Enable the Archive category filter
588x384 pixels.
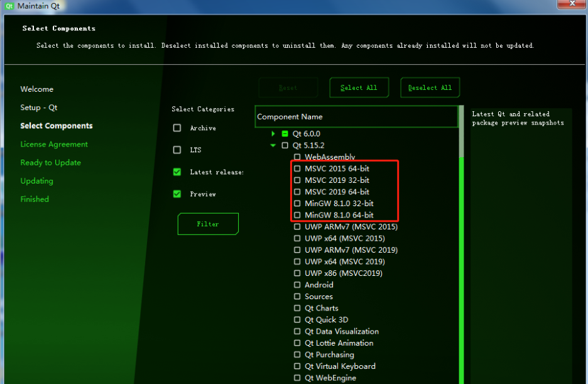pos(177,128)
